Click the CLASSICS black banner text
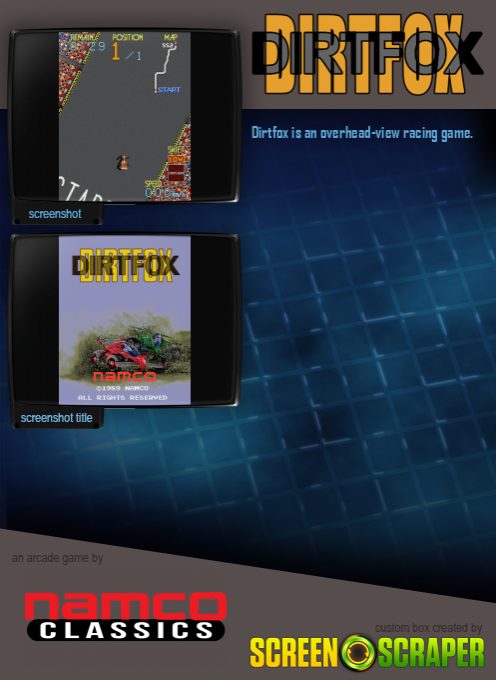Viewport: 496px width, 680px height. (x=125, y=631)
